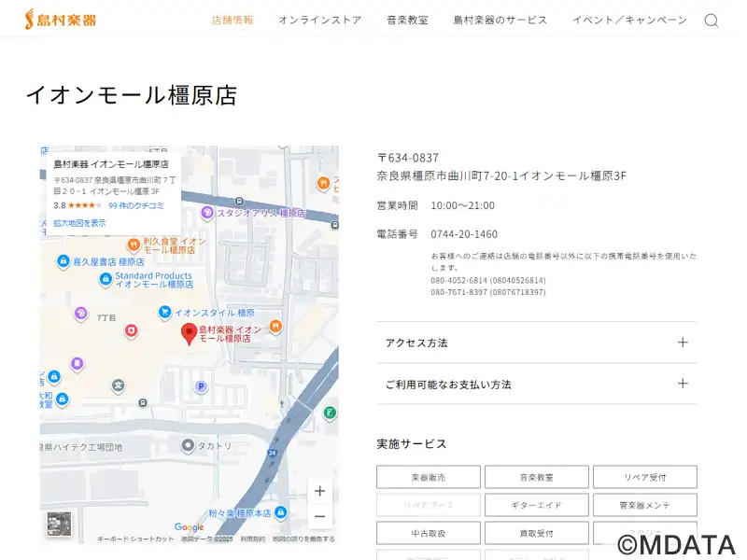The image size is (747, 560).
Task: Click the 実施サービス heading
Action: (x=412, y=444)
